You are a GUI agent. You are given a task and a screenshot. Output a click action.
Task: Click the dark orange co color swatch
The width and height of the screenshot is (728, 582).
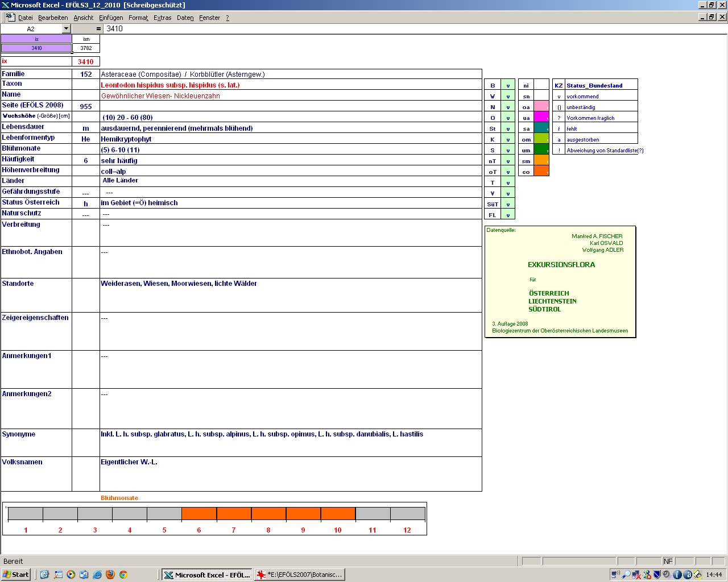tap(541, 172)
